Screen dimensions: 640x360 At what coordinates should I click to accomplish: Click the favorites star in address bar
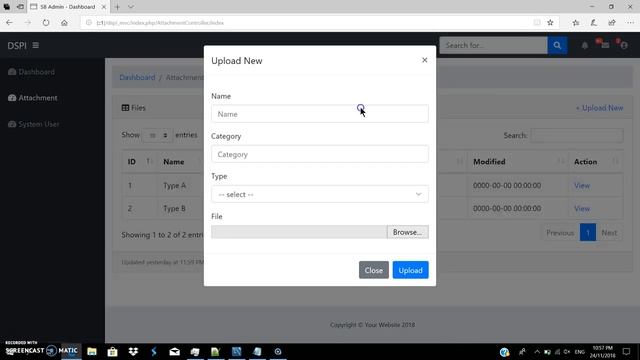tap(550, 23)
